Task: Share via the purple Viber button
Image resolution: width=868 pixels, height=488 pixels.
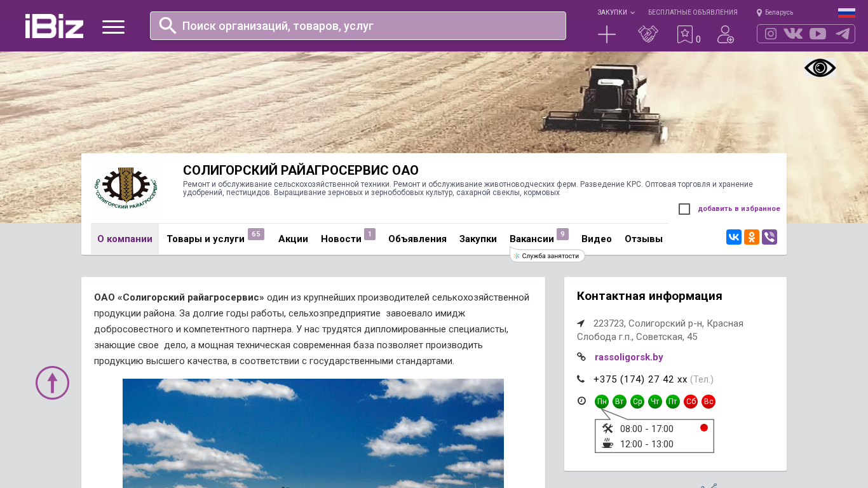Action: pyautogui.click(x=770, y=237)
